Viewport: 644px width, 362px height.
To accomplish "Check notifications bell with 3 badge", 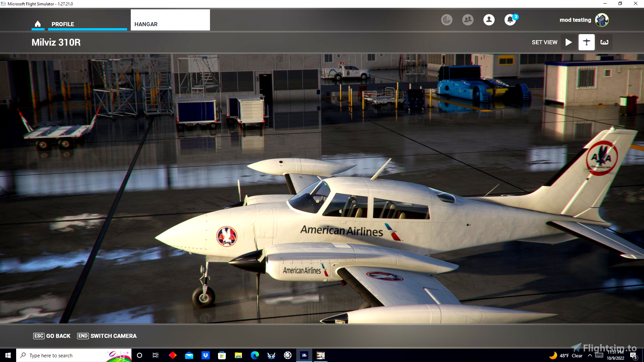I will coord(511,20).
